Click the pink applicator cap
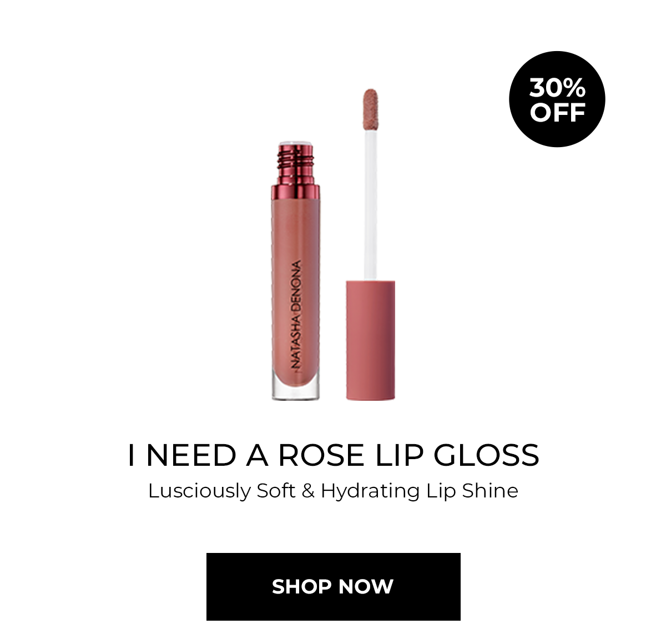 point(371,340)
